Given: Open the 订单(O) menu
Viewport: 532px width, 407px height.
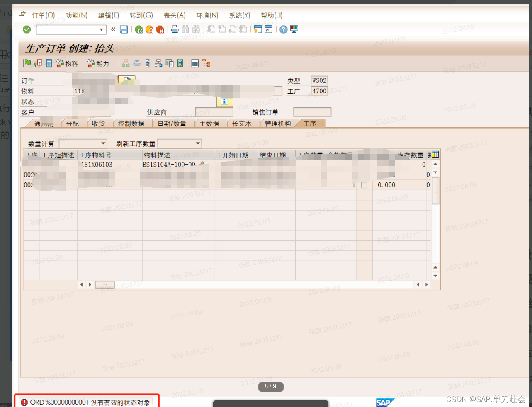Looking at the screenshot, I should [x=44, y=15].
